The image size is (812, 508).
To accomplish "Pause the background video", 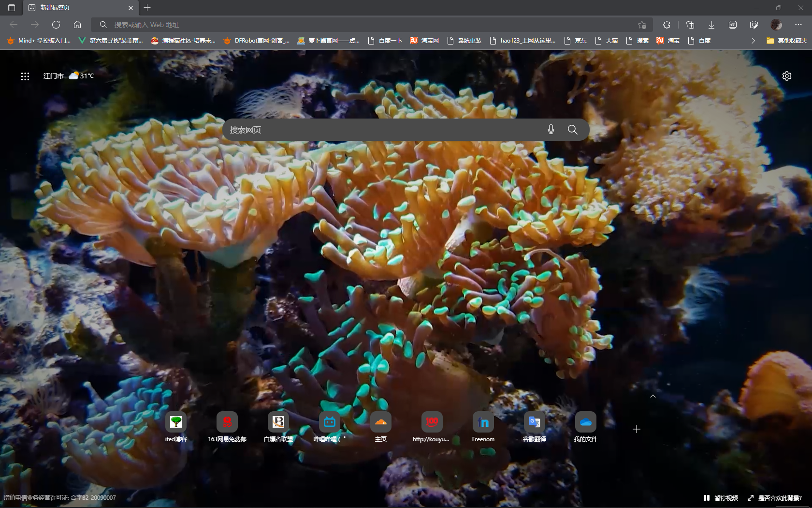I will pos(721,498).
